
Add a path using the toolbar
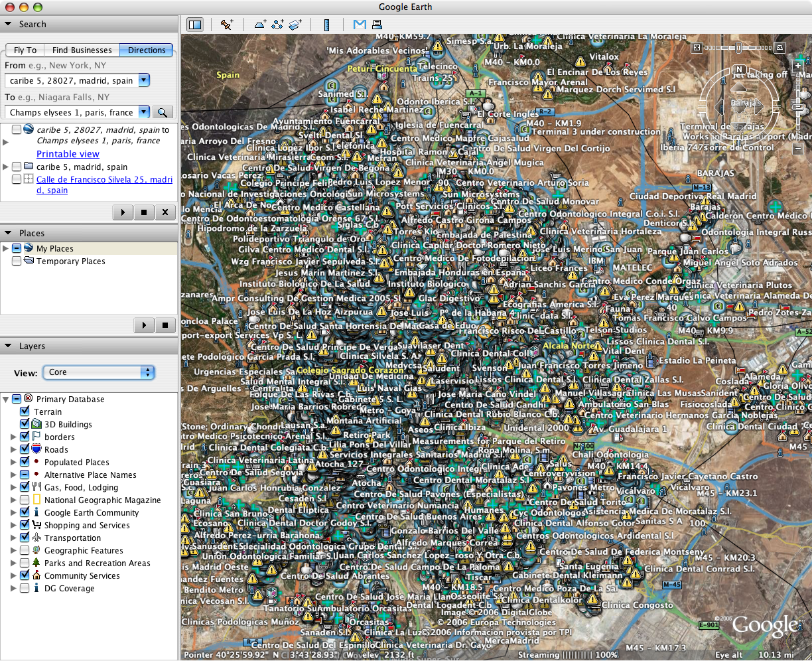click(x=278, y=25)
